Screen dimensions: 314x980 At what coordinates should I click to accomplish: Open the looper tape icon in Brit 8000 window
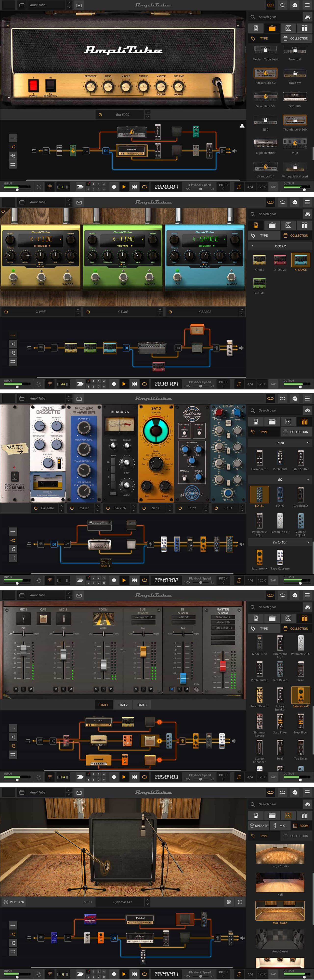pyautogui.click(x=270, y=5)
